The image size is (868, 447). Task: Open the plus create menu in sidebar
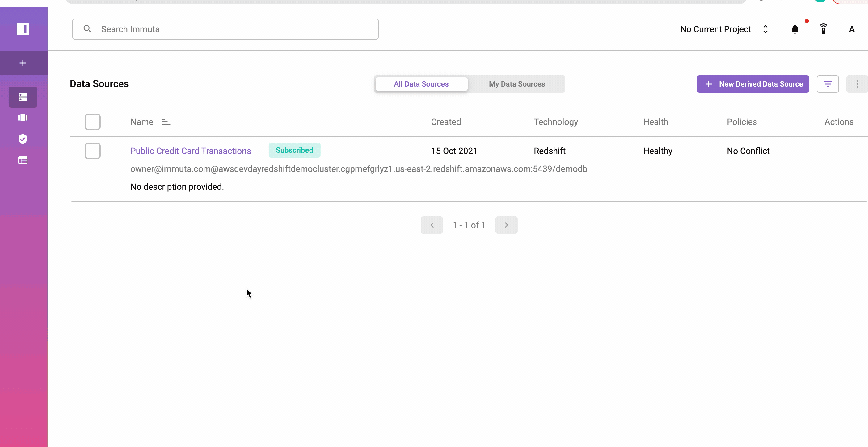[x=23, y=63]
